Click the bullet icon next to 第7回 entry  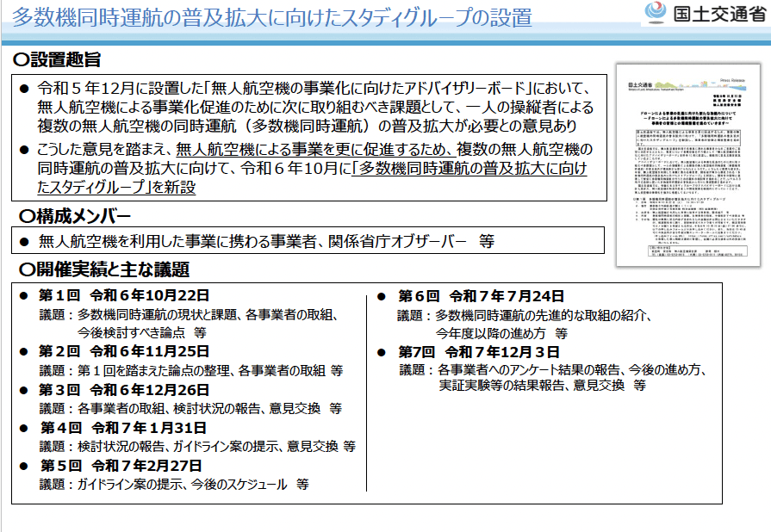pos(380,353)
